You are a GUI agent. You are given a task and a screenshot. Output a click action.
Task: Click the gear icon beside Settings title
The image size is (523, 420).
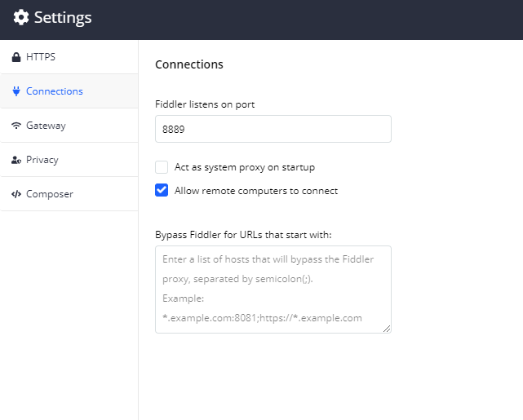click(x=21, y=18)
